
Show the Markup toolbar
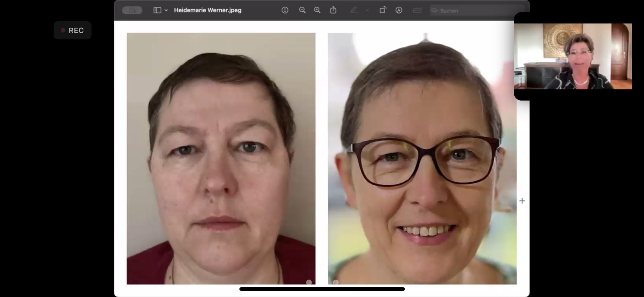point(399,10)
